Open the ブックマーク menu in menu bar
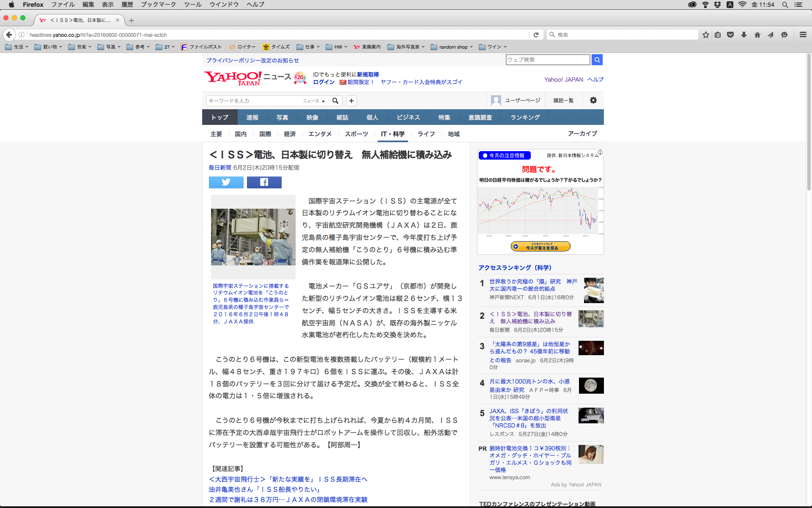 click(158, 5)
